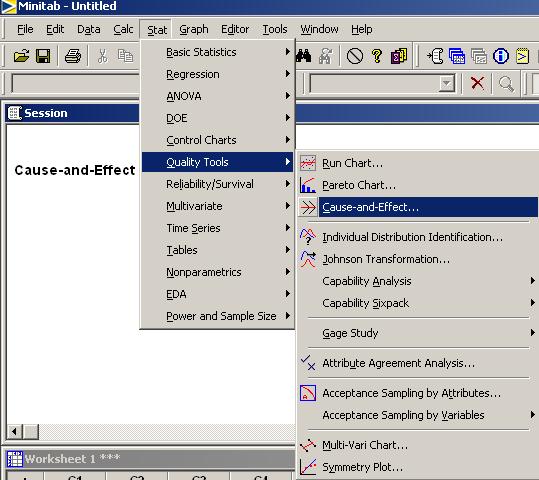Click the Session window left scroll arrow
Screen dimensions: 539x480
click(14, 431)
